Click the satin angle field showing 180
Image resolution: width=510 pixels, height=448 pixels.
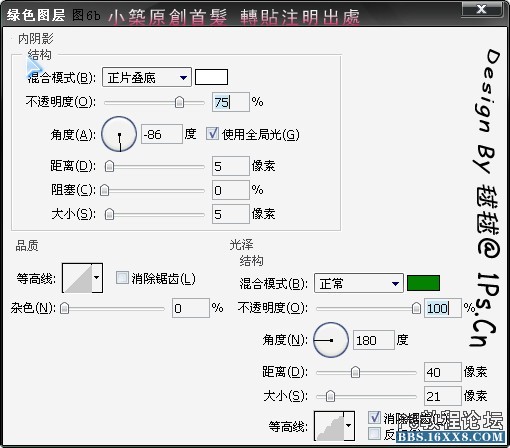tap(374, 340)
